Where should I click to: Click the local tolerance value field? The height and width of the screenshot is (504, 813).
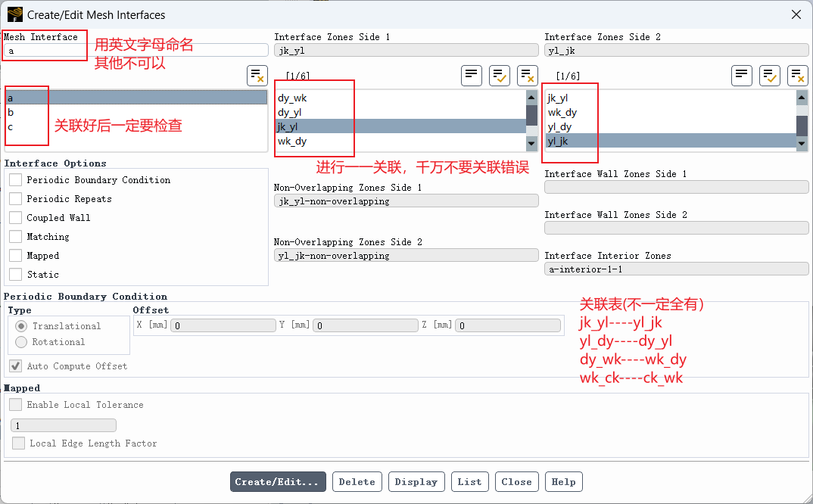tap(64, 426)
